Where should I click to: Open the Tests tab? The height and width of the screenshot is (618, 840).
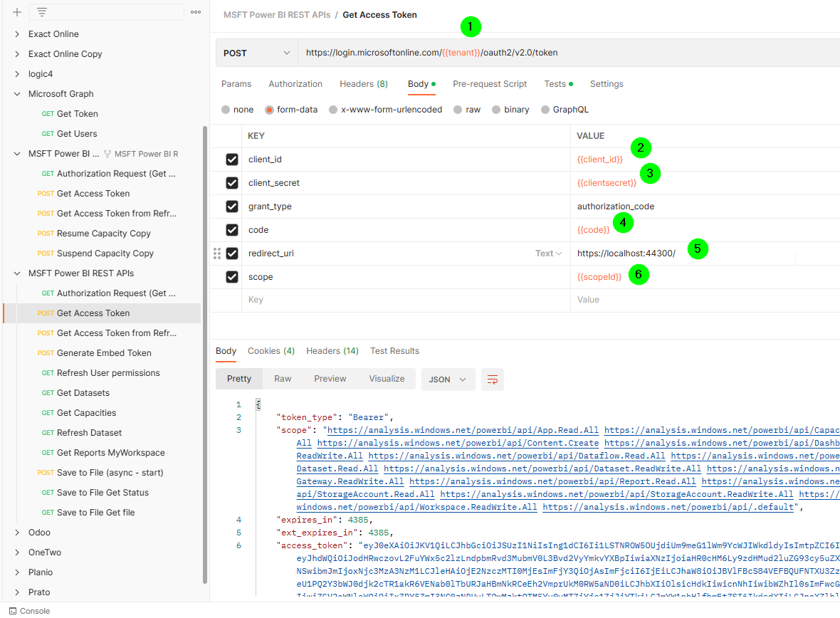[x=558, y=84]
